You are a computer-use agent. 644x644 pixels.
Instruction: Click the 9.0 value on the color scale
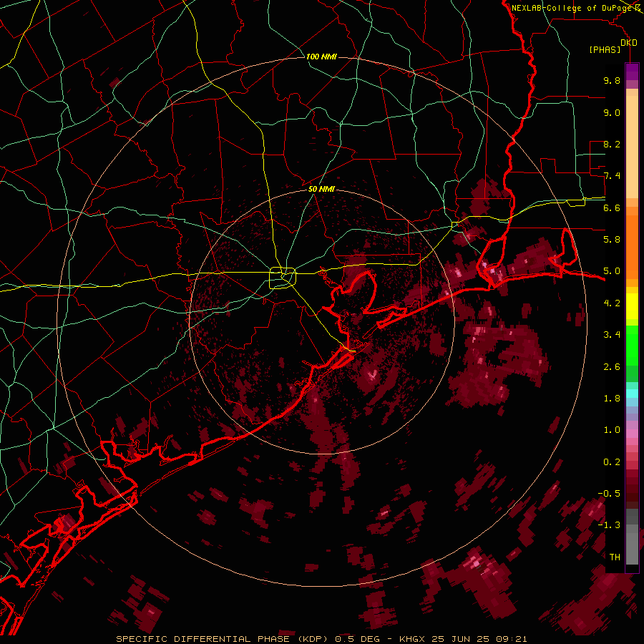[x=612, y=112]
